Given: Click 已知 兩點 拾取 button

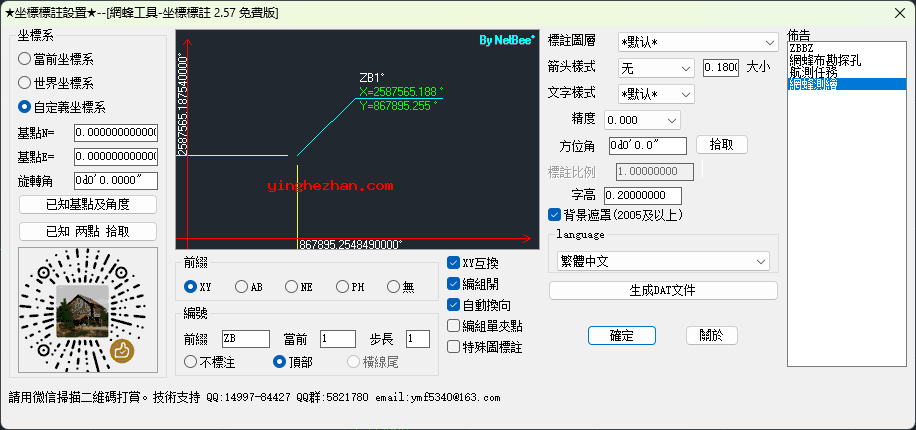Looking at the screenshot, I should 88,231.
